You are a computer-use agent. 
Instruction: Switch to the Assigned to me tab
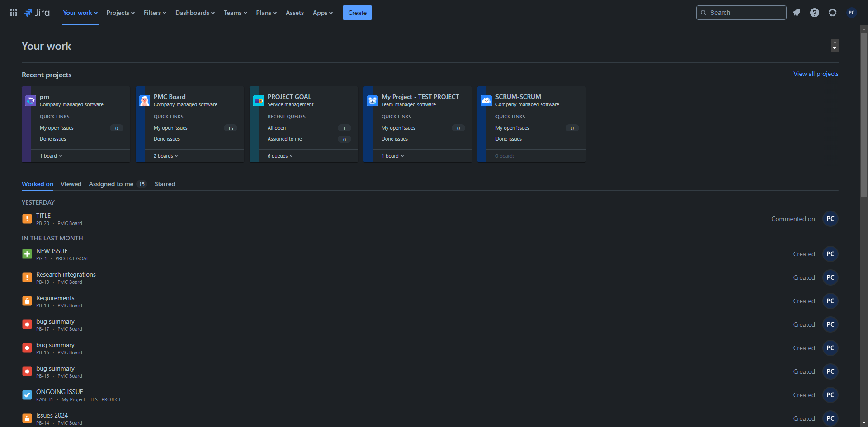[x=118, y=184]
